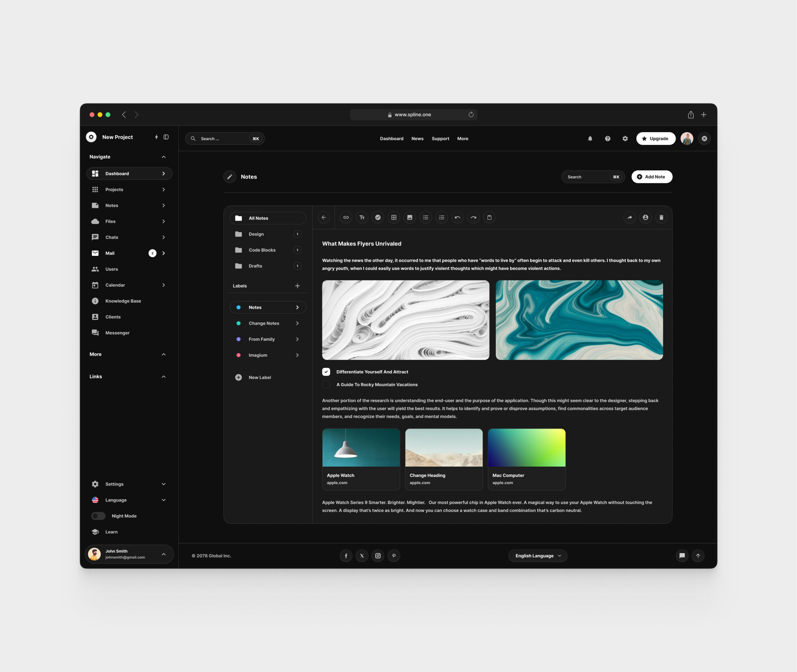
Task: Open the chat bubble icon in footer
Action: [682, 556]
